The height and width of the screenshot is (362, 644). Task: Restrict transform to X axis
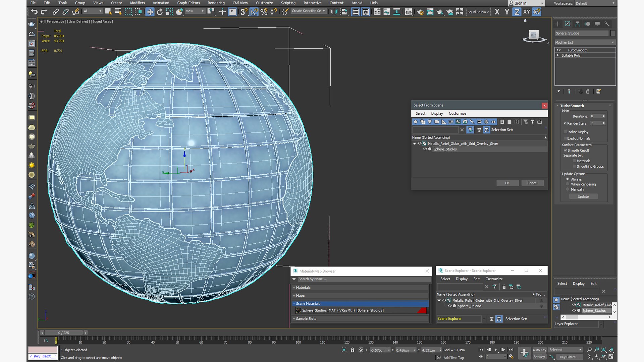[x=497, y=12]
